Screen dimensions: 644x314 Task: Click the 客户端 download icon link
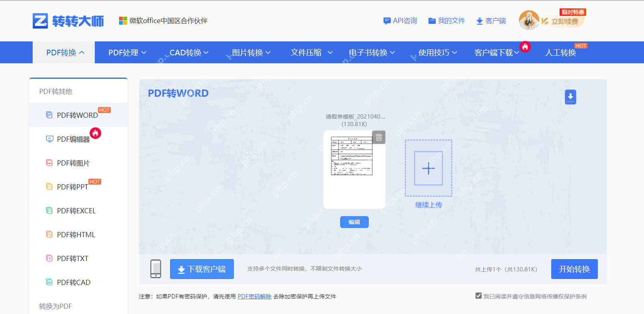tap(491, 21)
